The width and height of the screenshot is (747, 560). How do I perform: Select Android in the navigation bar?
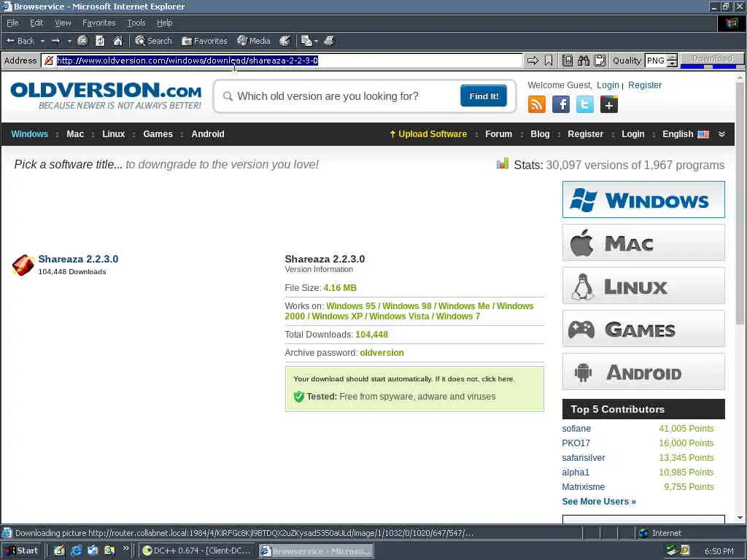click(208, 134)
